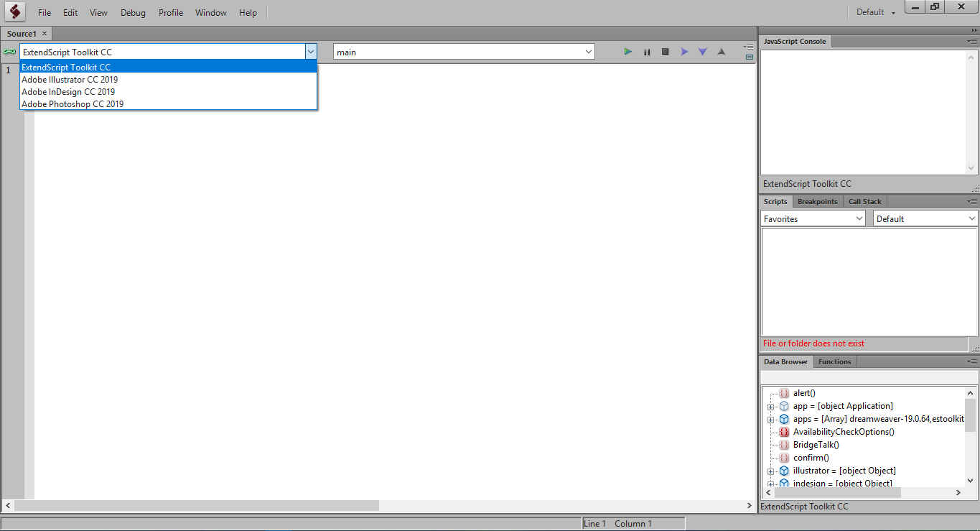Switch to the Breakpoints tab

pos(817,201)
